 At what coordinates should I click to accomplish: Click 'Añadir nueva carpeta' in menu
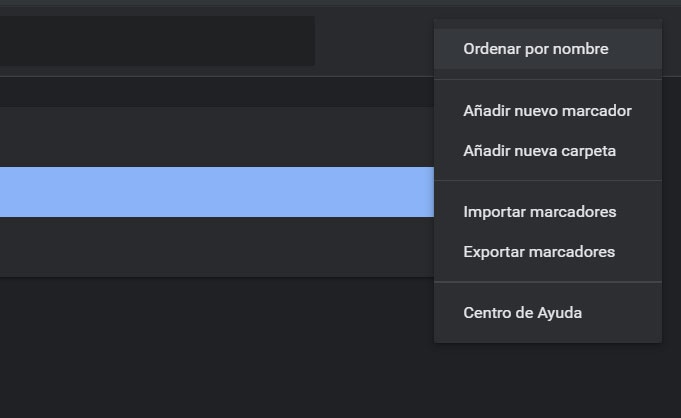[540, 152]
